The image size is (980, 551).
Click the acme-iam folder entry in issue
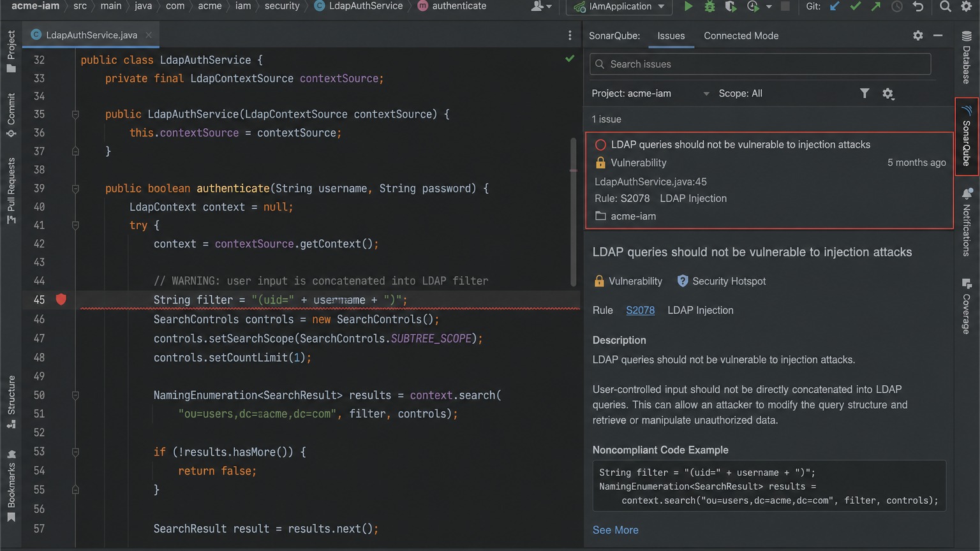click(625, 216)
